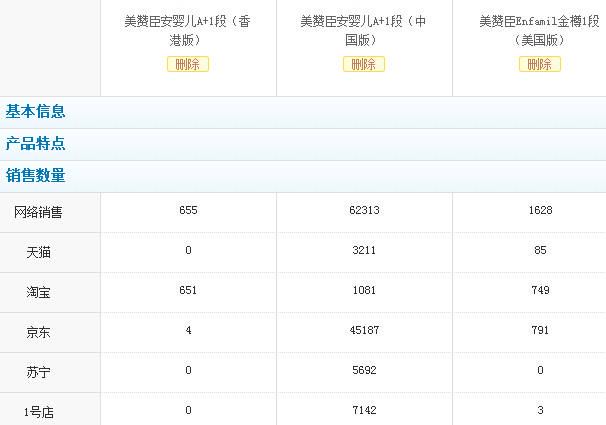
Task: Select the 淘宝 row label
Action: click(38, 292)
